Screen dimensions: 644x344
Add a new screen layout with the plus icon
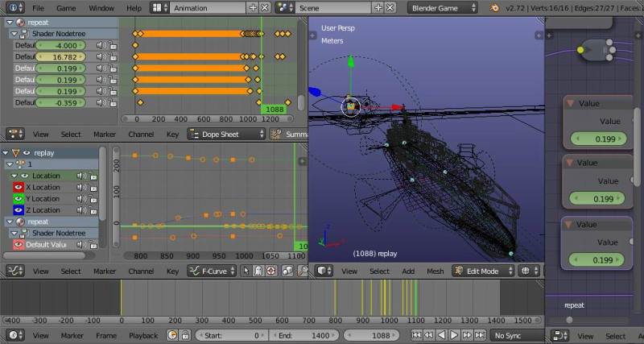pyautogui.click(x=253, y=7)
